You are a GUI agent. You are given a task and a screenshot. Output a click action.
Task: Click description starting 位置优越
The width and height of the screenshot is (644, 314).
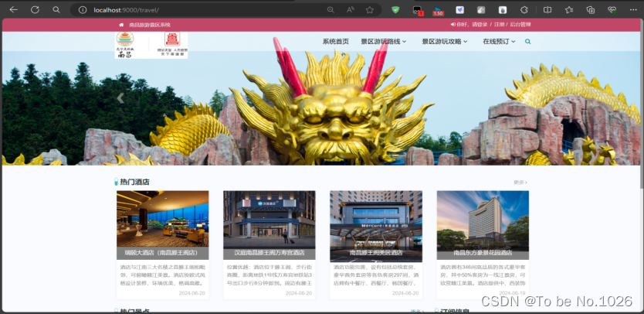(269, 275)
